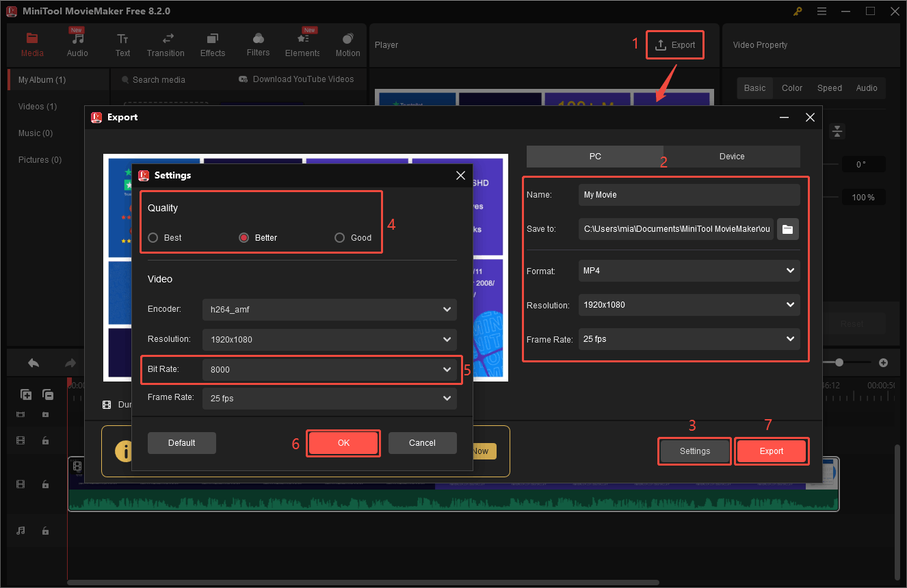Click the Save to path field
Viewport: 907px width, 588px height.
[677, 229]
